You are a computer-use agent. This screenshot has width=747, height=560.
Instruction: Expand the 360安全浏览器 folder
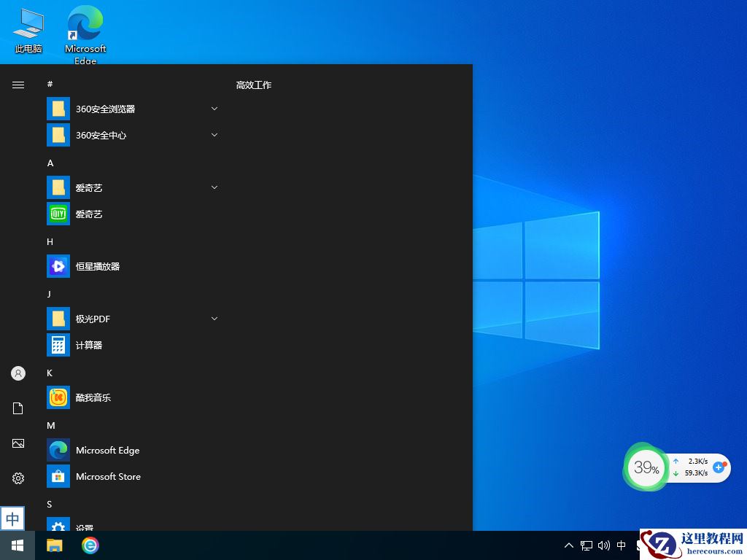(x=214, y=108)
